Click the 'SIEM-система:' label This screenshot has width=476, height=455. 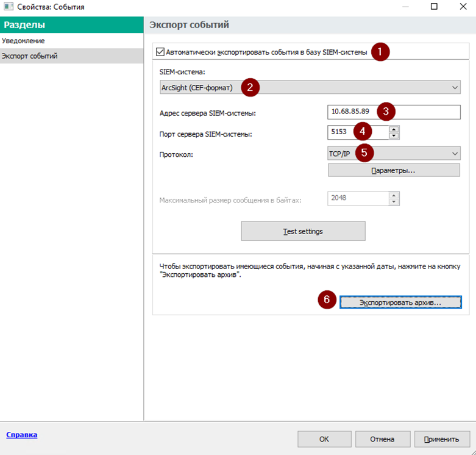coord(182,72)
